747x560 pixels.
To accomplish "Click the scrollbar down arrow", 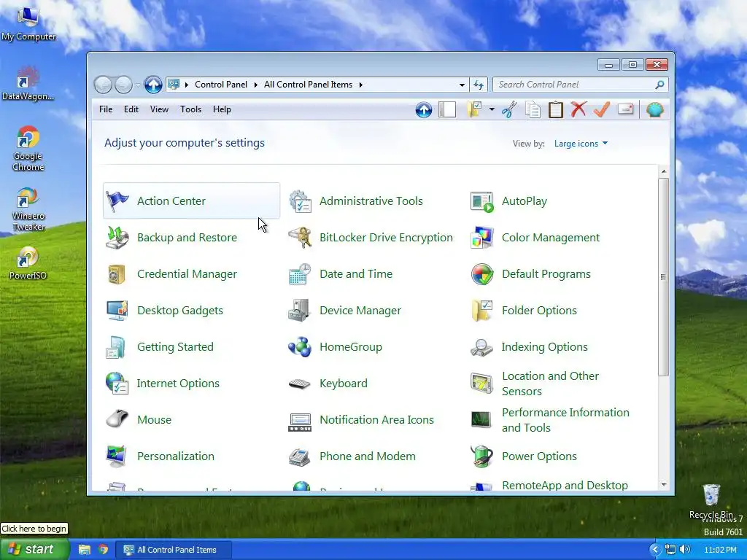I will click(664, 485).
